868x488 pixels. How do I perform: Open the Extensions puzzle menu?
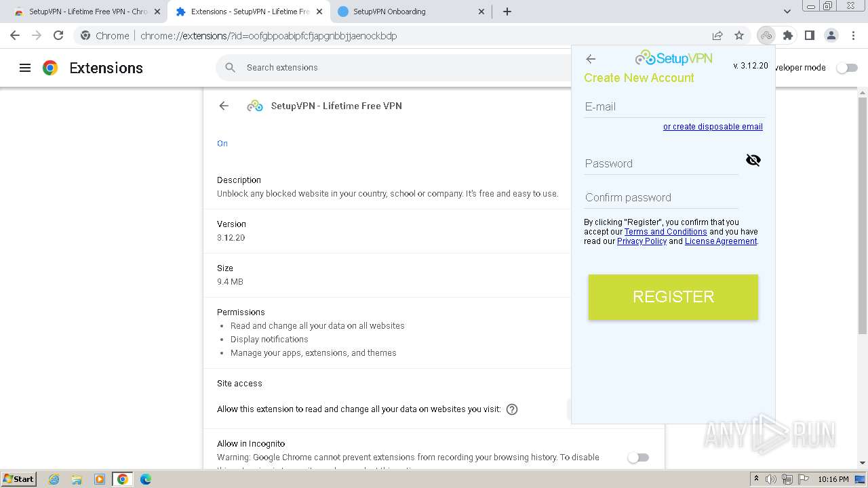point(788,36)
